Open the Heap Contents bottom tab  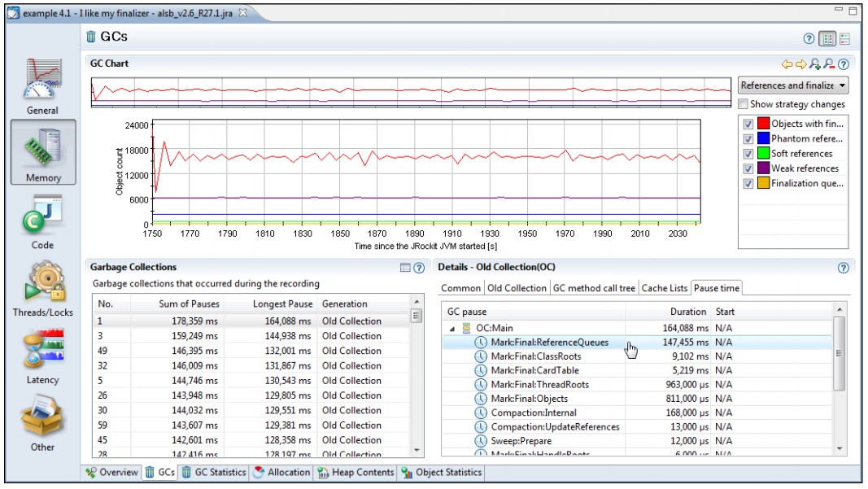point(356,473)
